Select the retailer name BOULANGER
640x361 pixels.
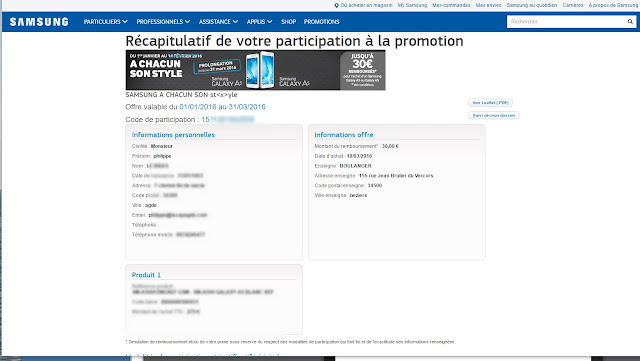356,166
